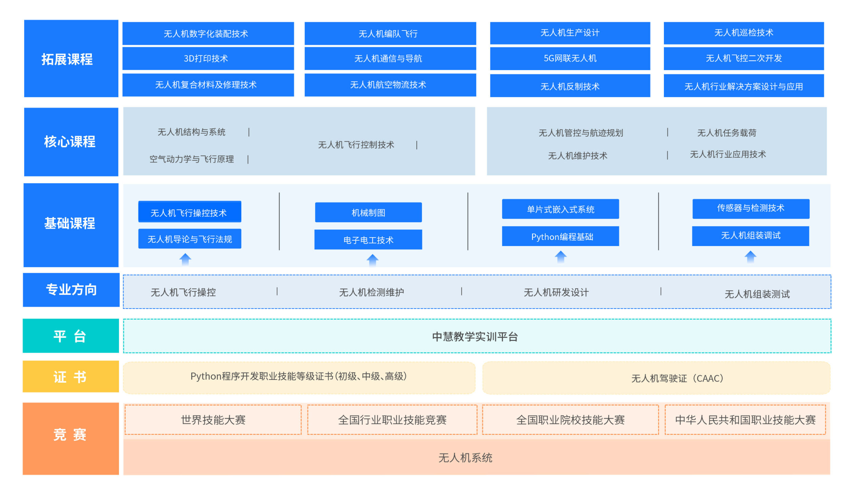The height and width of the screenshot is (504, 868).
Task: Select the 机械制图 basic course button
Action: coord(368,213)
